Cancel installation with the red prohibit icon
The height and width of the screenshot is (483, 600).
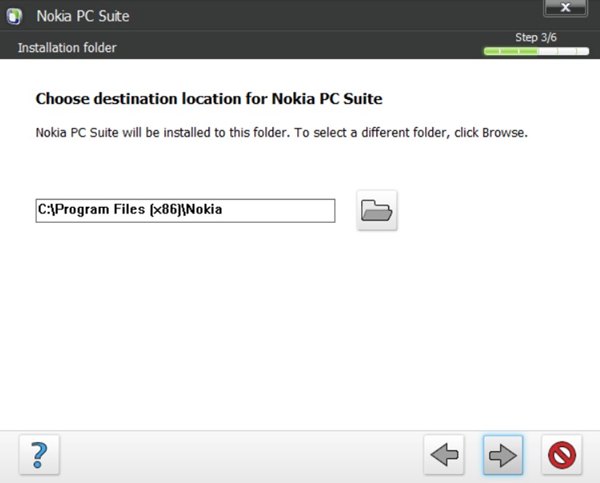(x=562, y=455)
